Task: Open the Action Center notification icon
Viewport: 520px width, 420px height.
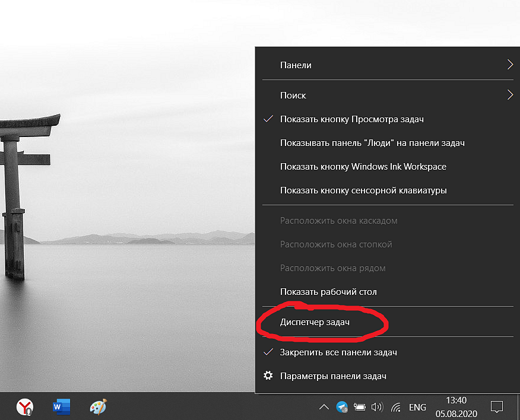Action: 496,407
